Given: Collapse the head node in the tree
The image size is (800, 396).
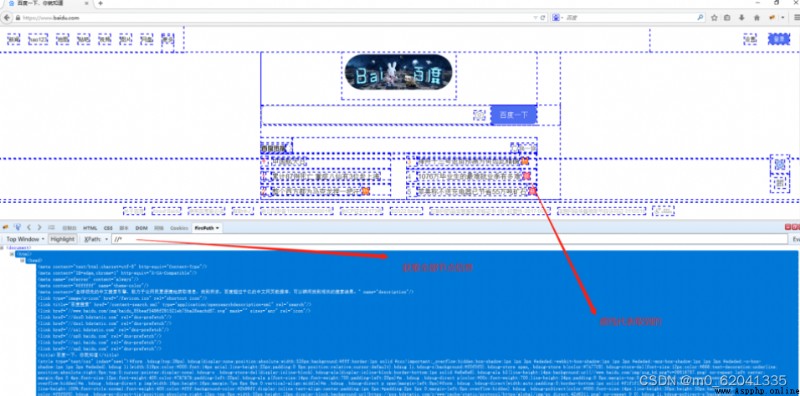Looking at the screenshot, I should 22,260.
